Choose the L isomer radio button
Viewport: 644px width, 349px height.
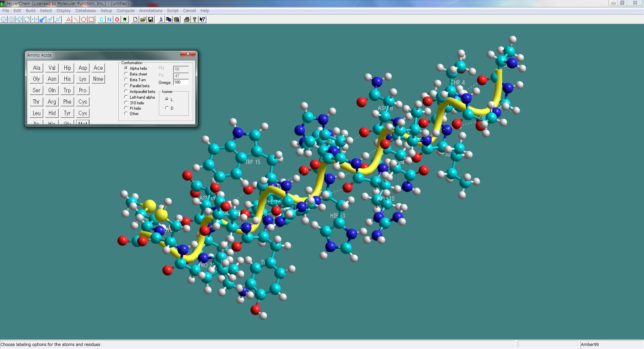[169, 100]
